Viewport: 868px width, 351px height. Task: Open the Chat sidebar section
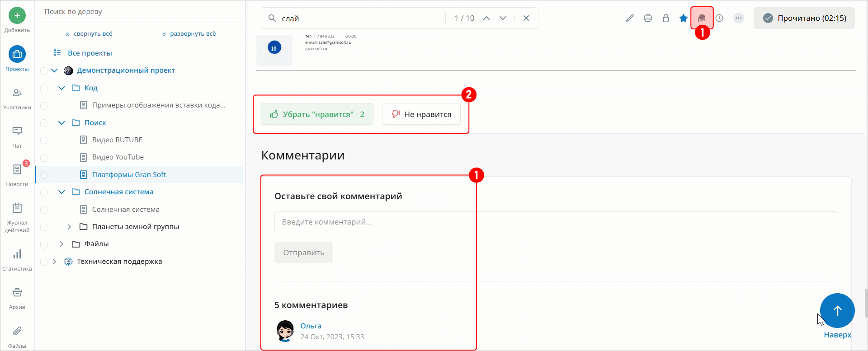17,137
